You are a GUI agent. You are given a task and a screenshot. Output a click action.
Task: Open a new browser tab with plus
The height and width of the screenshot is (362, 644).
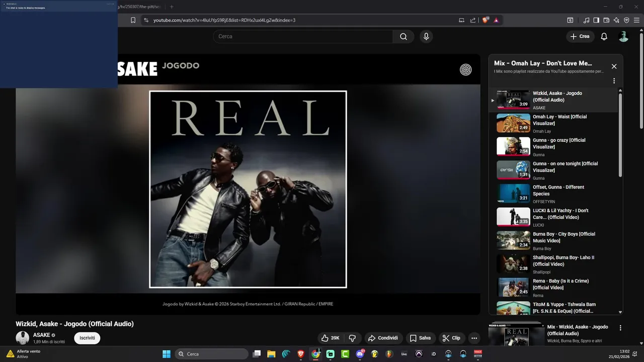(172, 7)
